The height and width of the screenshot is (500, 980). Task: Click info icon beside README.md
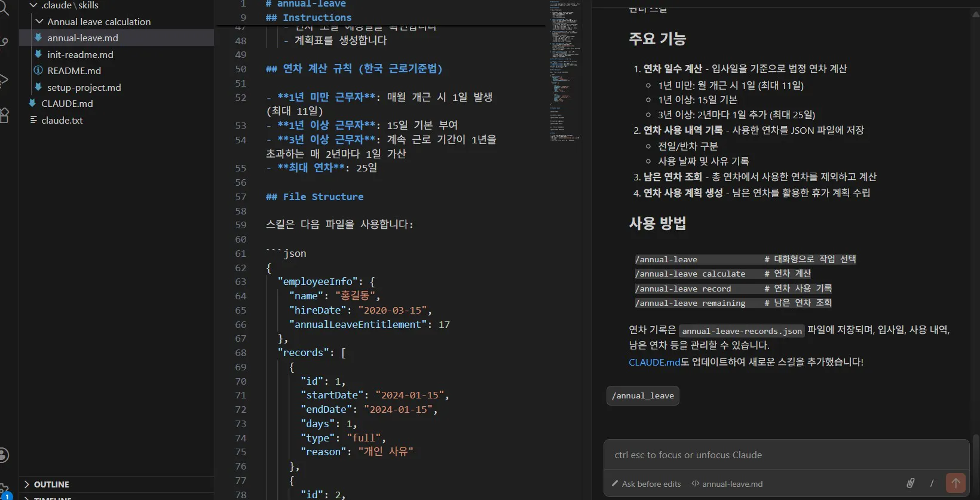click(38, 70)
